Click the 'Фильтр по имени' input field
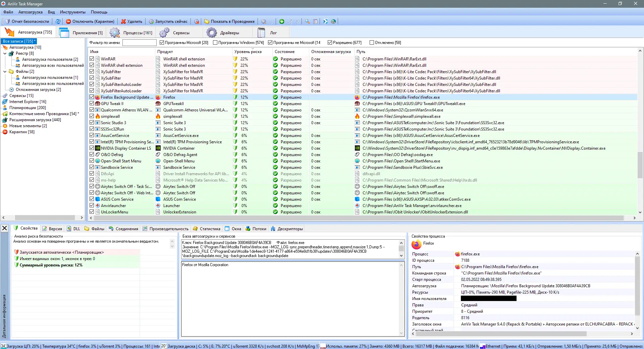The width and height of the screenshot is (644, 349). [x=139, y=43]
